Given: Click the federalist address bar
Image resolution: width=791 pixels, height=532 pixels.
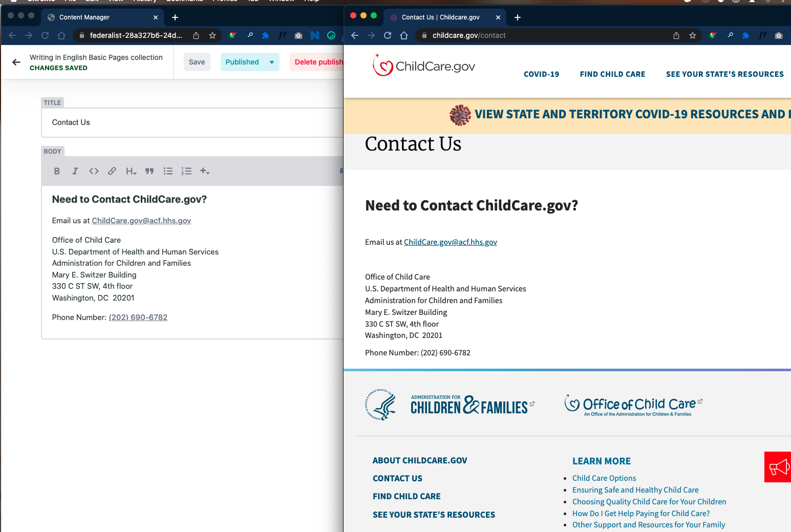Looking at the screenshot, I should [x=136, y=35].
